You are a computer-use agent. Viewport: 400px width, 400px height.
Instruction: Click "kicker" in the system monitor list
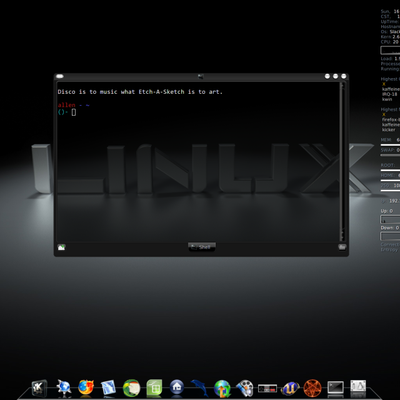click(x=389, y=130)
